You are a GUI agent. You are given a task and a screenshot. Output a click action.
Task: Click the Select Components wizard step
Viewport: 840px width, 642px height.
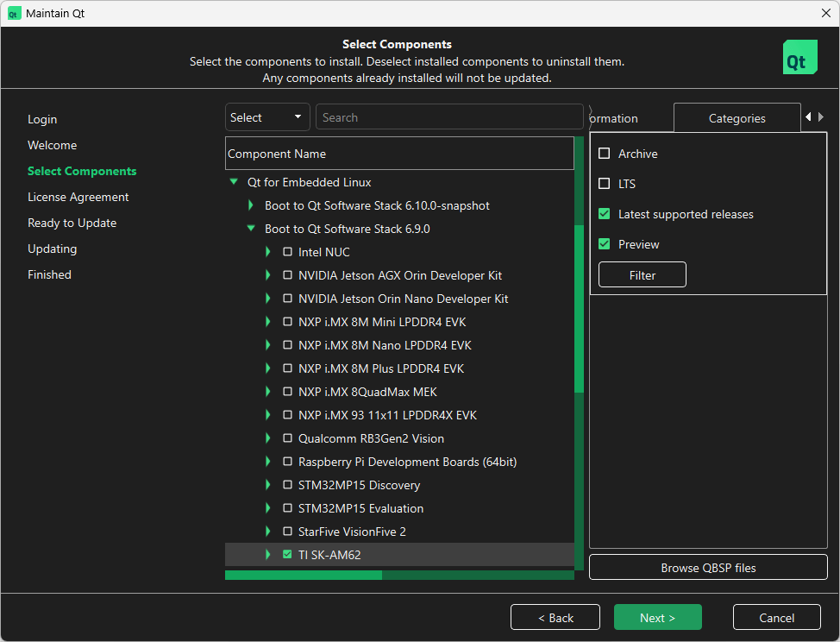[x=82, y=171]
